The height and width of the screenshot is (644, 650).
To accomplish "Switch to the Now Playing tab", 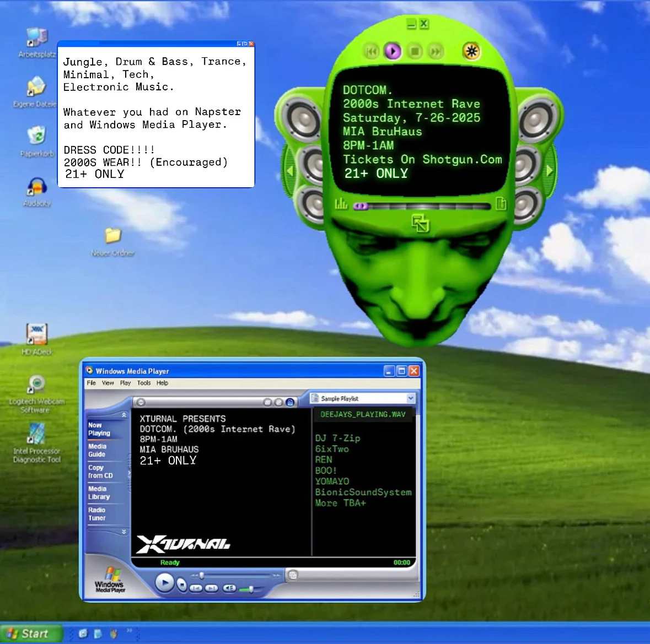I will tap(99, 429).
